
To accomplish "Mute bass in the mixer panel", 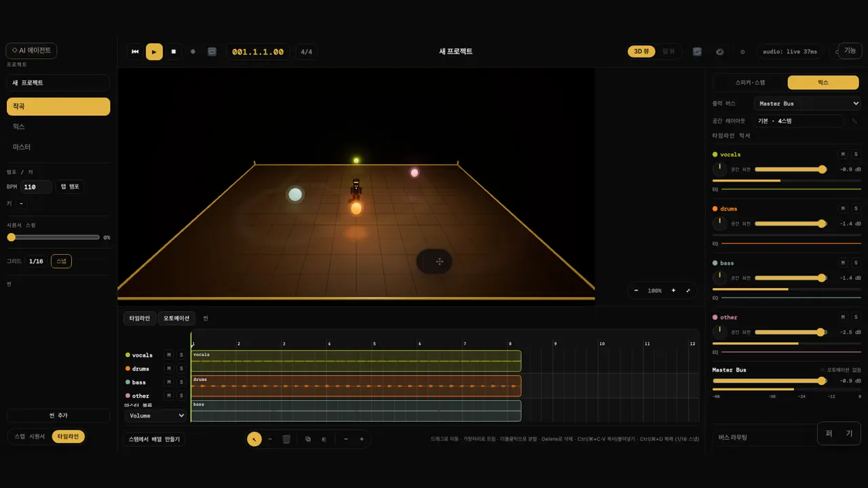I will [x=843, y=263].
